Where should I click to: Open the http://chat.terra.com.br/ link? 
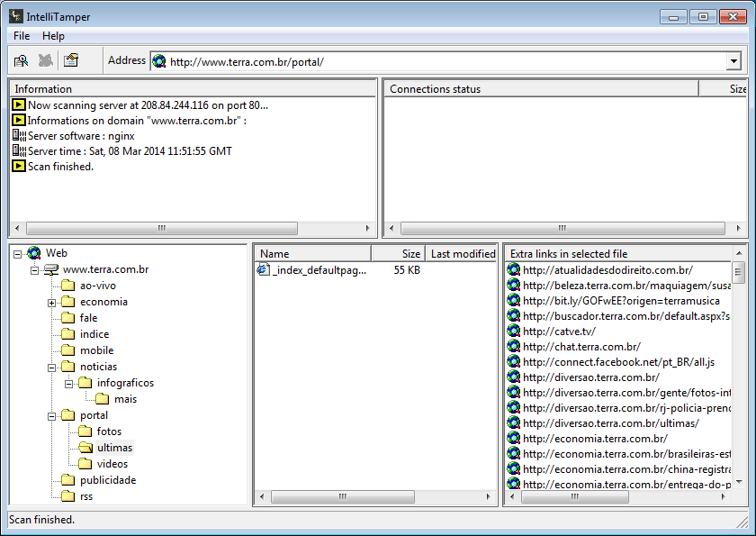[581, 347]
